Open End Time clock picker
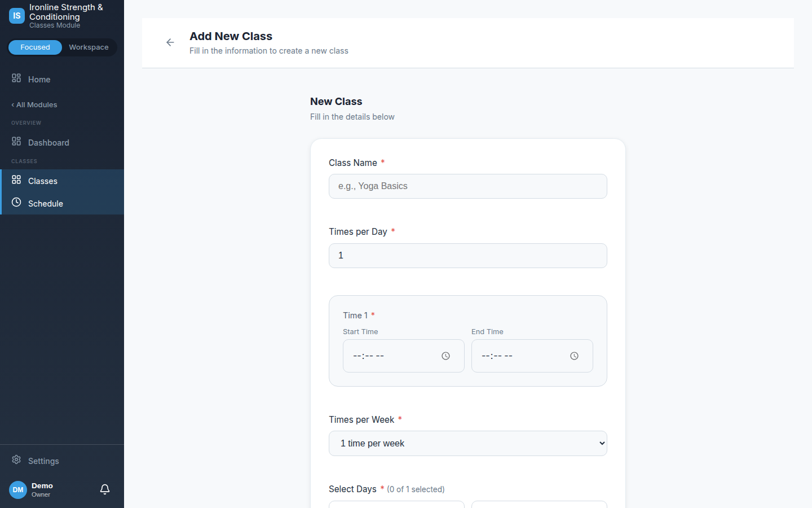812x508 pixels. (x=574, y=356)
